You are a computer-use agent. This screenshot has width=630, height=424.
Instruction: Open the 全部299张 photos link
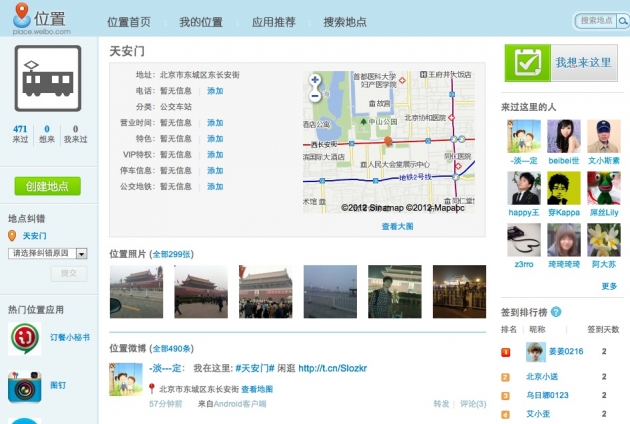coord(171,254)
